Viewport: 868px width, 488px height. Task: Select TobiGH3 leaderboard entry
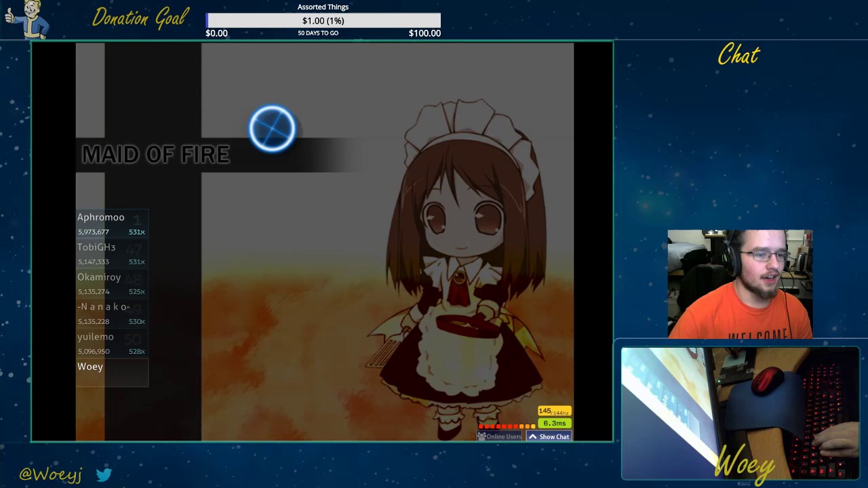112,253
